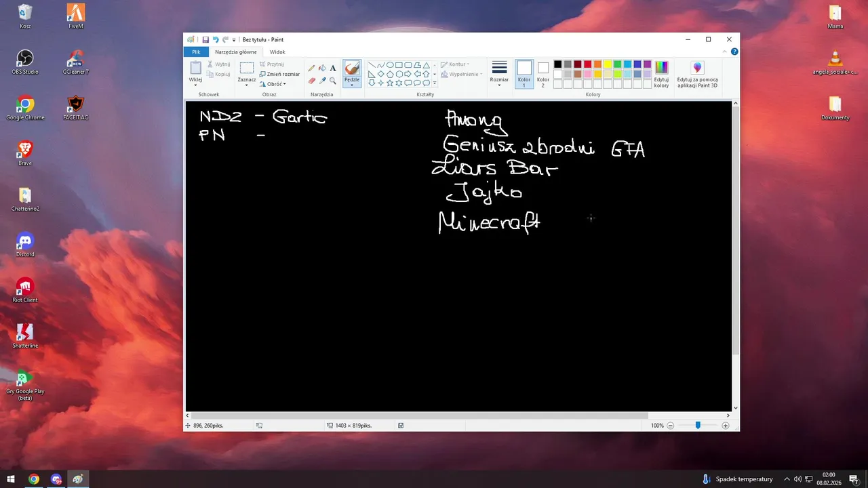Choose the right arrow shape

pyautogui.click(x=408, y=74)
